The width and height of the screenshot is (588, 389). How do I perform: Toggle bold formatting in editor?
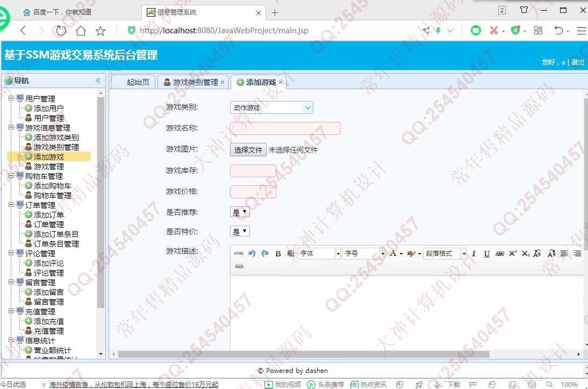(278, 254)
